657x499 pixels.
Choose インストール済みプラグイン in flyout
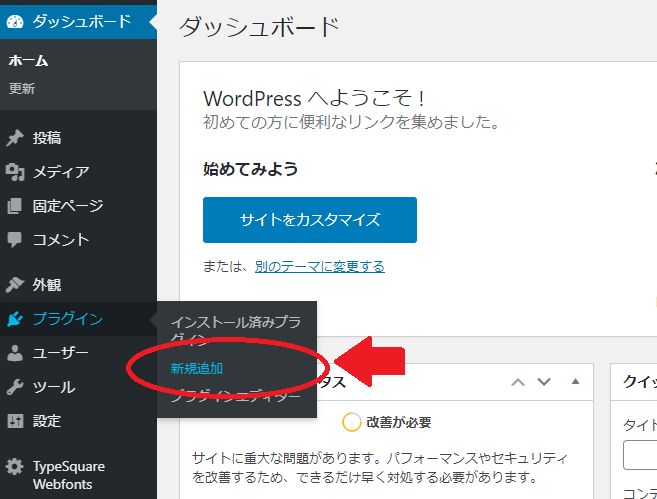236,331
